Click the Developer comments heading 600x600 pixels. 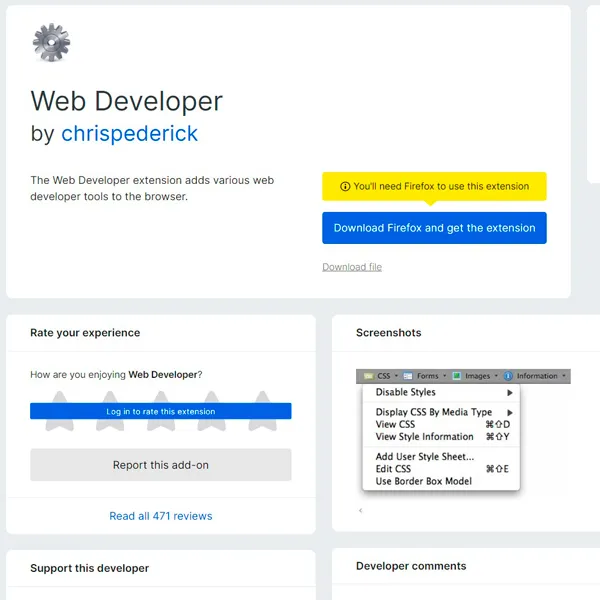coord(411,566)
